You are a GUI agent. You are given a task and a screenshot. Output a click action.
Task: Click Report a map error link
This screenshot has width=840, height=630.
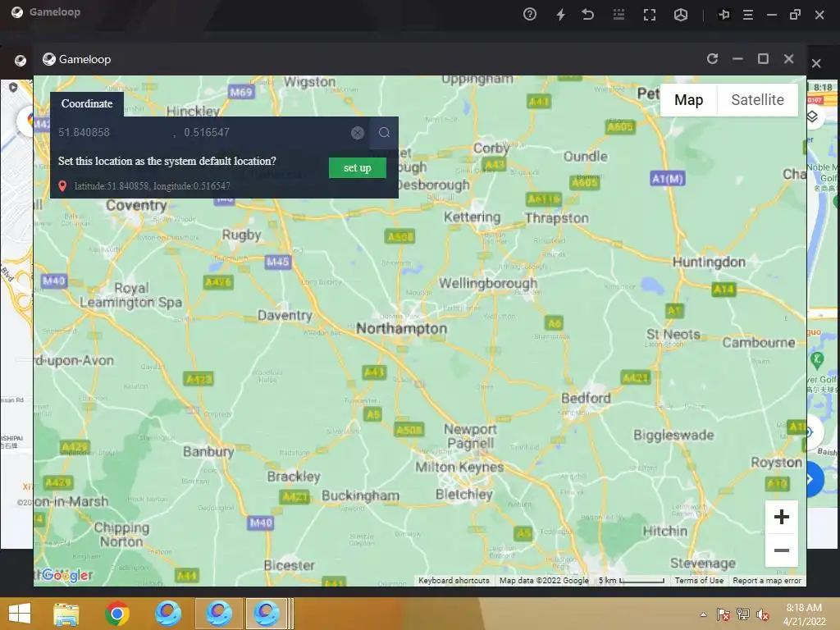coord(767,580)
